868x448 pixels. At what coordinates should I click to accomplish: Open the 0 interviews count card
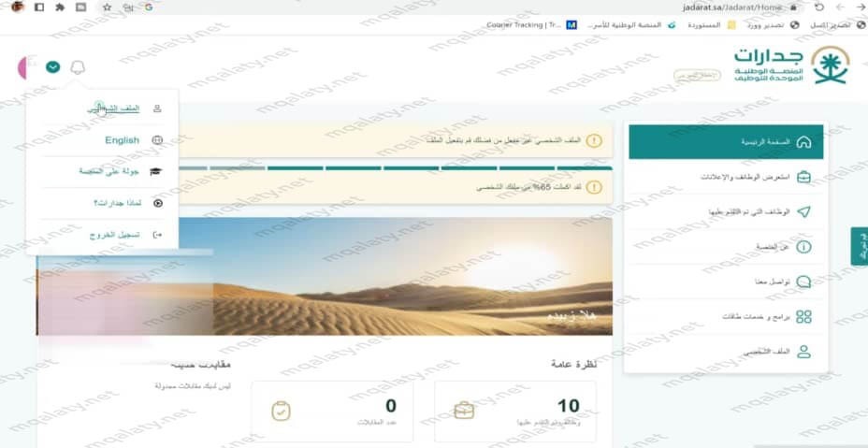click(x=332, y=412)
